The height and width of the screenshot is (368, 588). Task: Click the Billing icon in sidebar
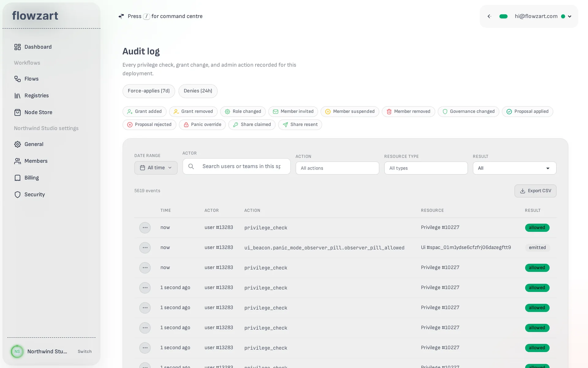click(17, 178)
